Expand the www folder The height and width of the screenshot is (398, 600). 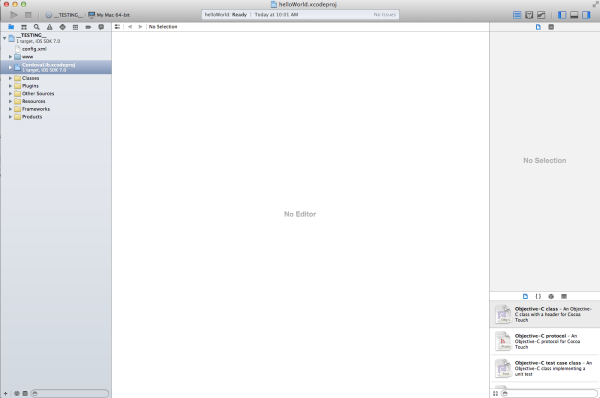(x=10, y=57)
